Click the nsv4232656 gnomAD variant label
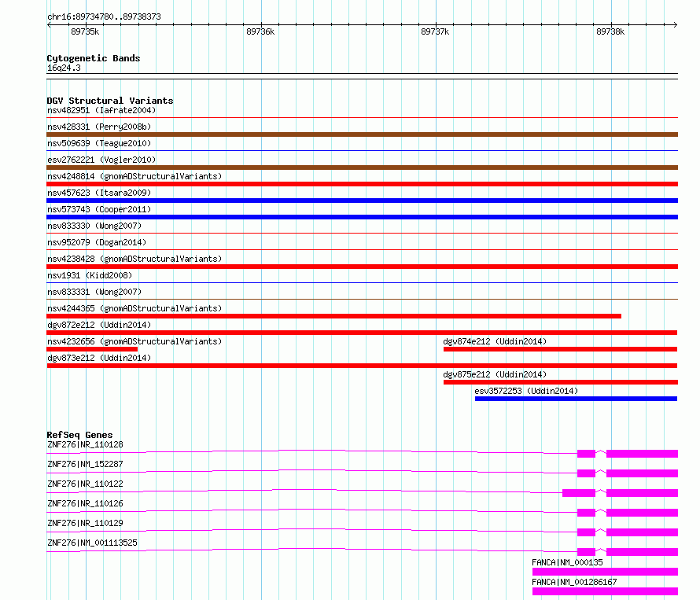700x600 pixels. (x=134, y=341)
